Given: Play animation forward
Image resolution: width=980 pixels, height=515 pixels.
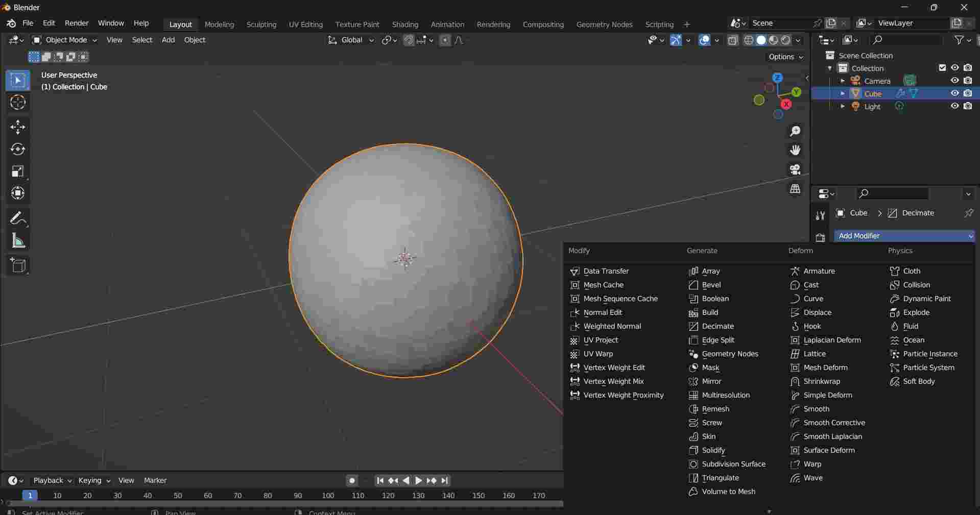Looking at the screenshot, I should point(418,480).
